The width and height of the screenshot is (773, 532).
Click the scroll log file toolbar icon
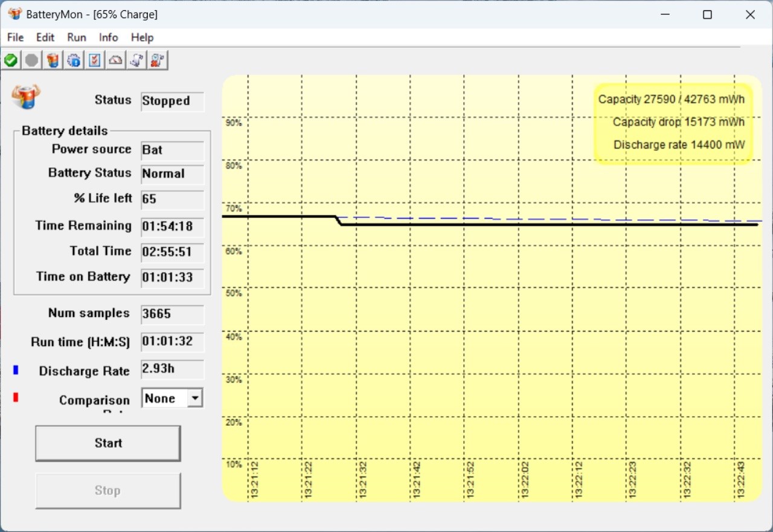(x=136, y=60)
